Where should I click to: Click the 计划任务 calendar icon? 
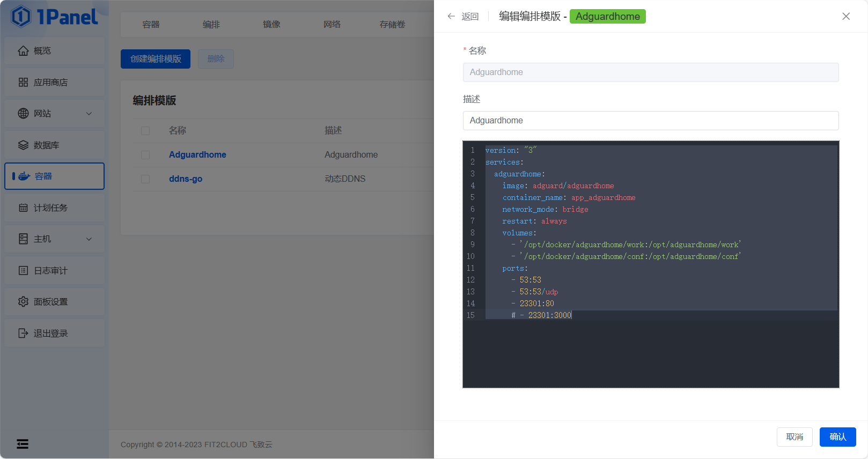click(x=23, y=208)
